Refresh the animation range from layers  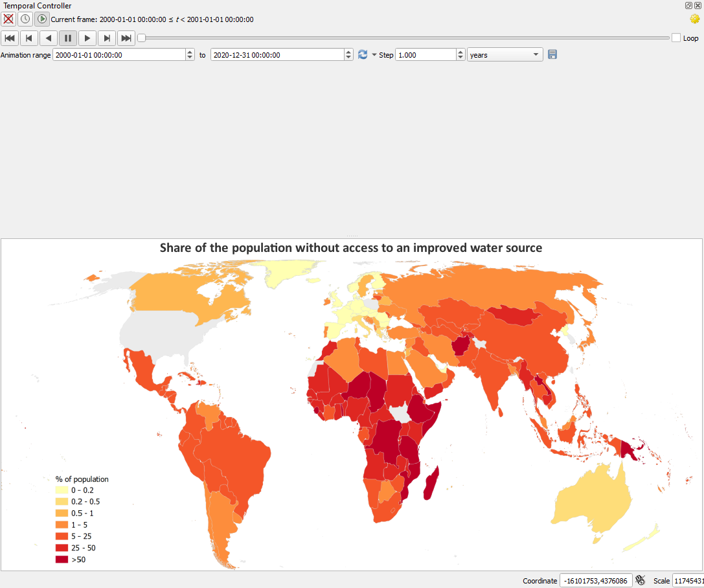363,54
